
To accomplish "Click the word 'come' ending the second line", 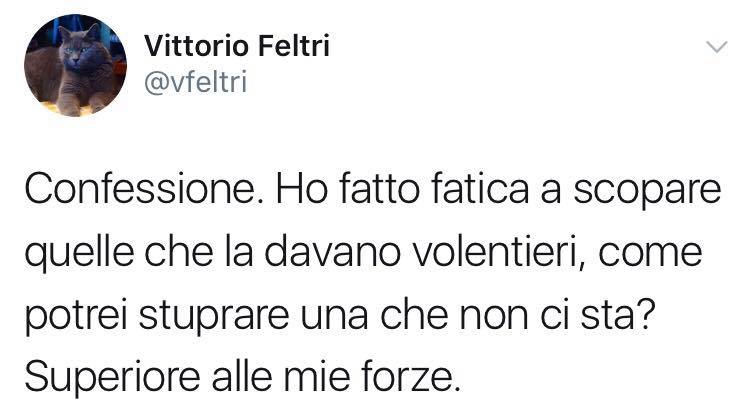I will coord(651,256).
